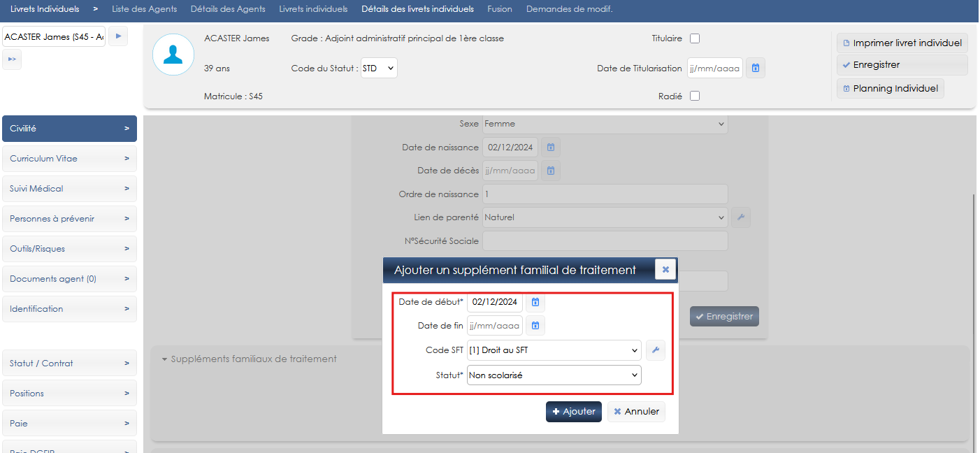Click the Date de fin input field

tap(495, 326)
